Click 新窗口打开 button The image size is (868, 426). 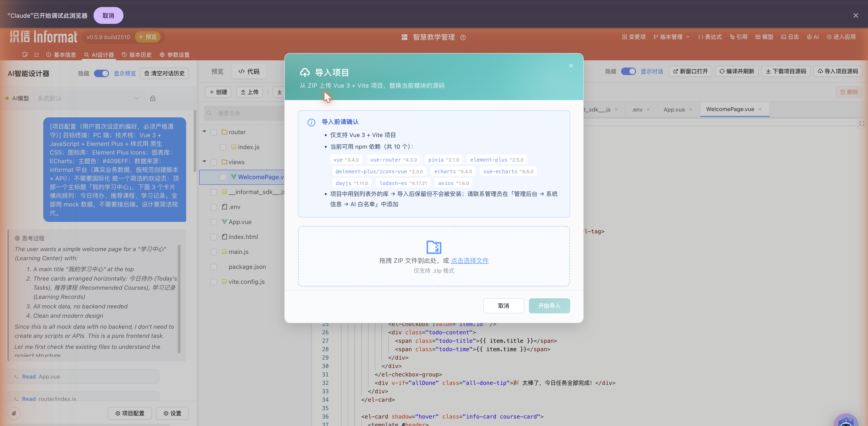click(x=691, y=72)
